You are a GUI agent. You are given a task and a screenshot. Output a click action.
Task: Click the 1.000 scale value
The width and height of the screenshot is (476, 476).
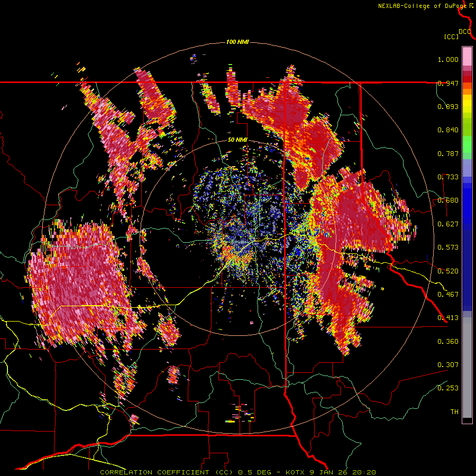point(448,59)
